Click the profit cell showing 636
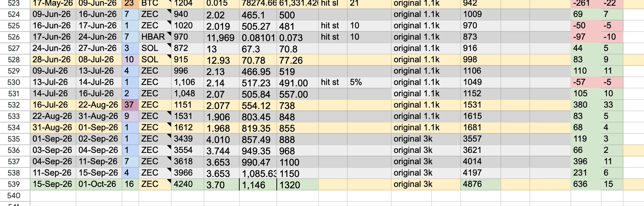Screen dimensions: 644x206 586,184
